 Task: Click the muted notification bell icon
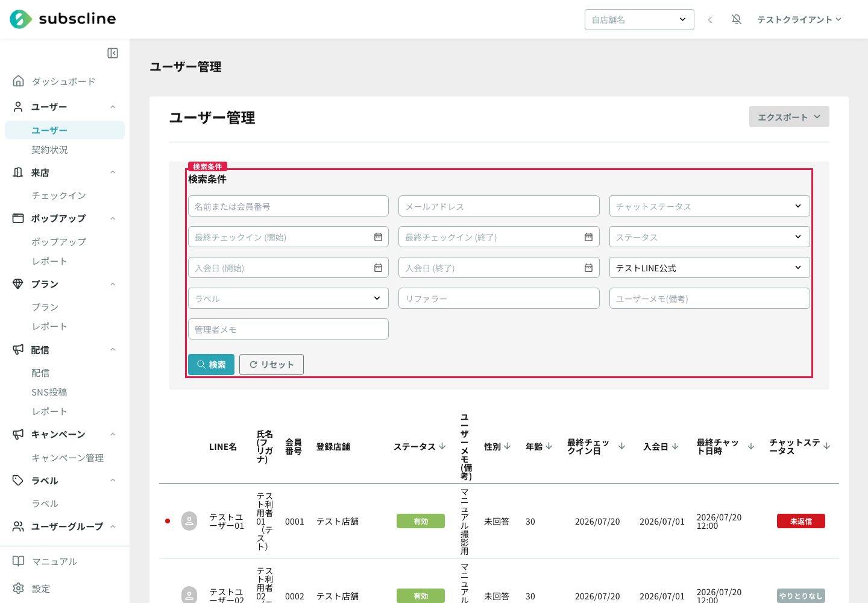[x=736, y=20]
